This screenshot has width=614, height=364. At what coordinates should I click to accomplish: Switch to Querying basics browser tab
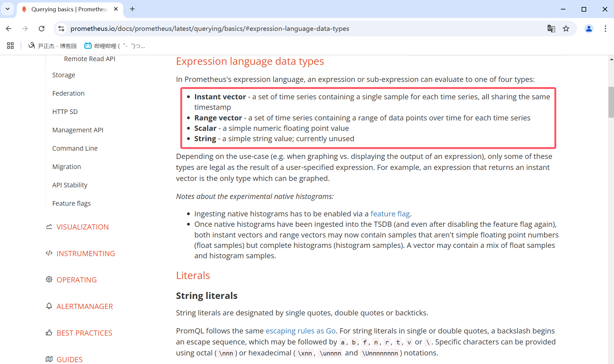[x=69, y=9]
